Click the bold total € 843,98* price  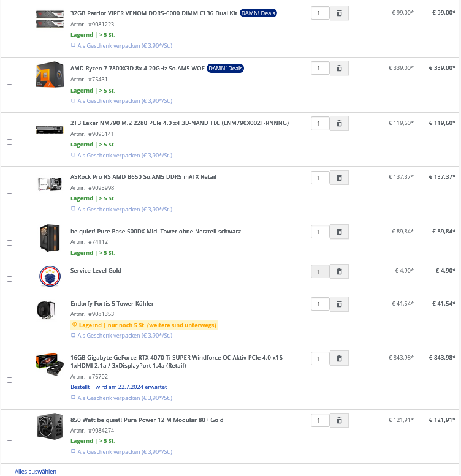(x=442, y=358)
